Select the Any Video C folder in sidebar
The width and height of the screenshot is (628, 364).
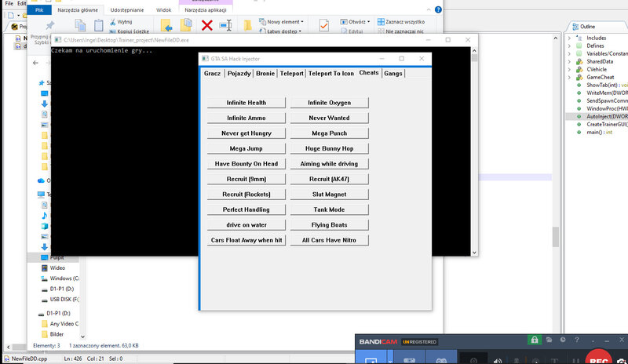(x=60, y=323)
